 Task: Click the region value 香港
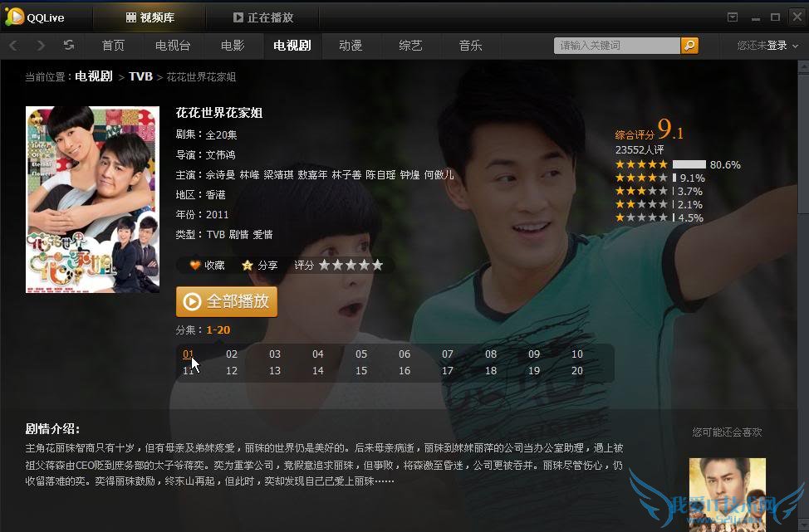click(x=216, y=195)
